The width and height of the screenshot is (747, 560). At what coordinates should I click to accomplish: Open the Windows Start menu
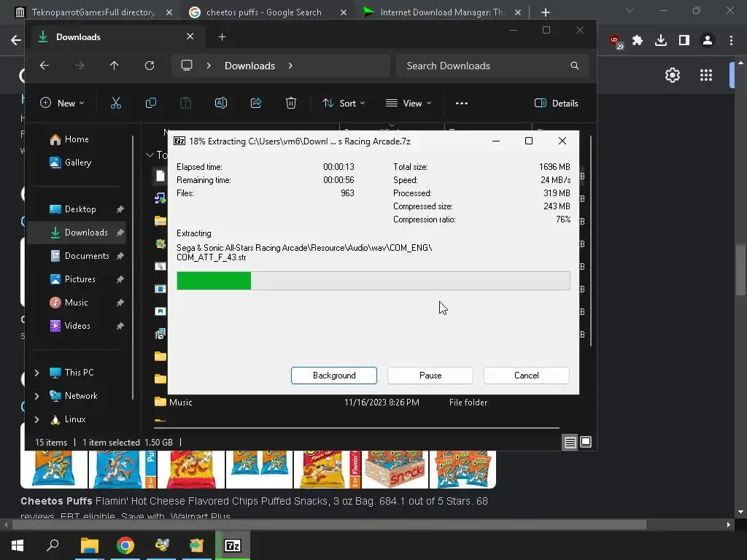pyautogui.click(x=18, y=545)
